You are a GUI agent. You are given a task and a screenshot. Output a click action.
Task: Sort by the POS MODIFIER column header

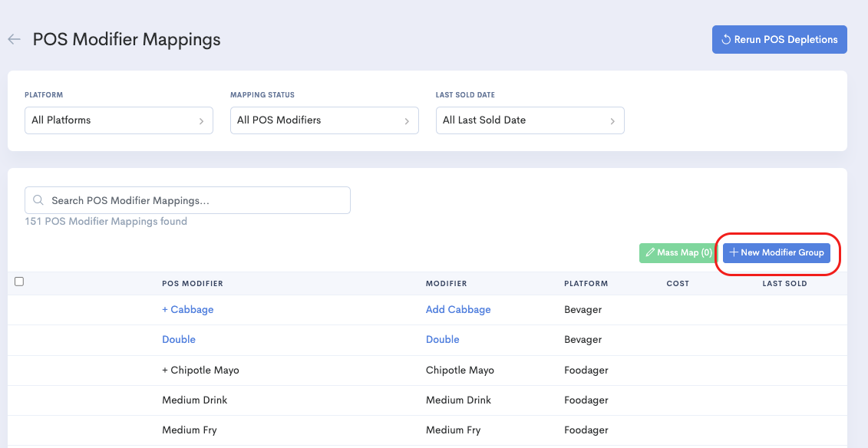tap(193, 283)
